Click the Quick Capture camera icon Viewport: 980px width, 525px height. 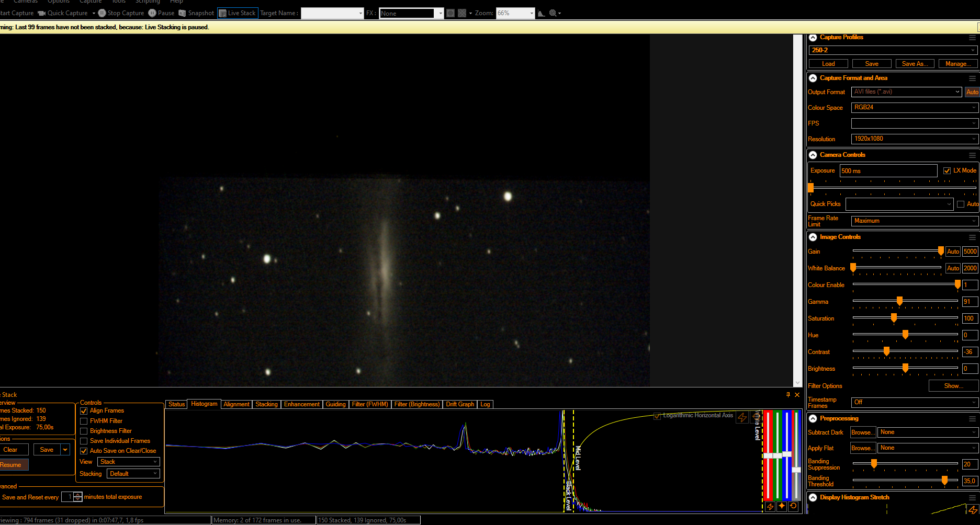click(41, 13)
